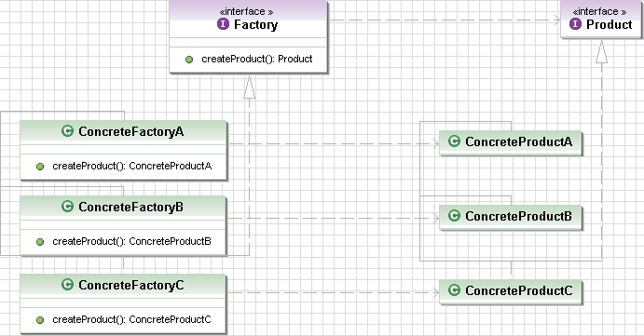Image resolution: width=644 pixels, height=336 pixels.
Task: Click the purple interface icon beside Factory
Action: tap(223, 24)
